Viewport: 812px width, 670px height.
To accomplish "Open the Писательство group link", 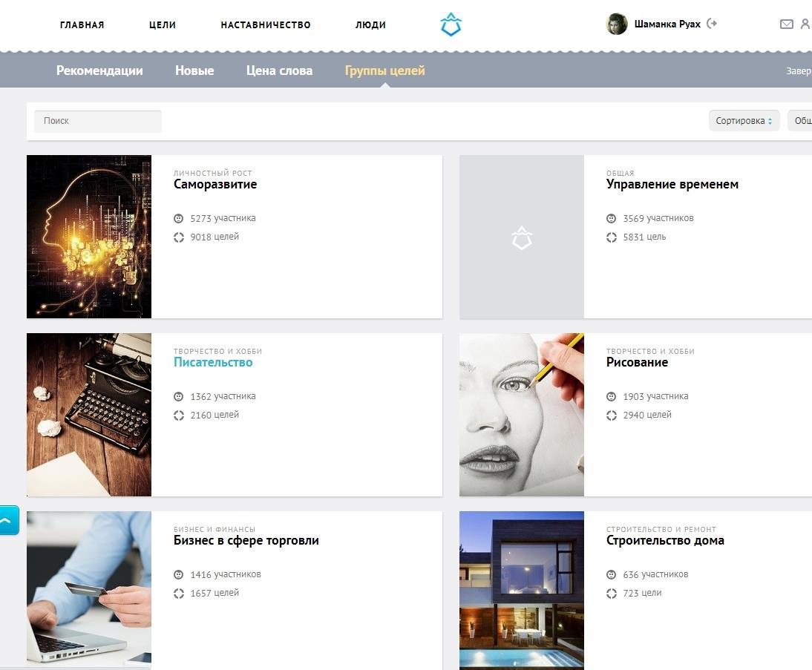I will (213, 363).
